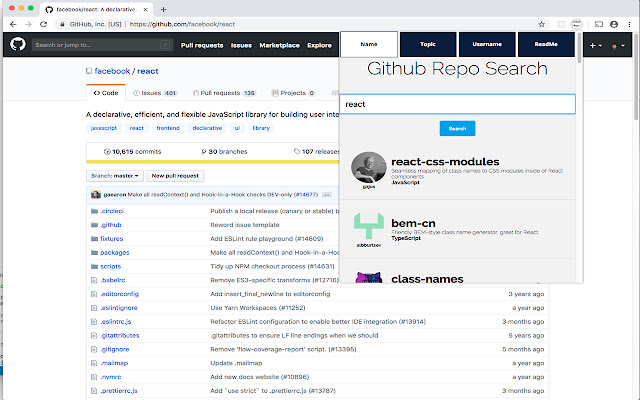Image resolution: width=640 pixels, height=400 pixels.
Task: Click the .babelrc file icon
Action: tap(94, 280)
